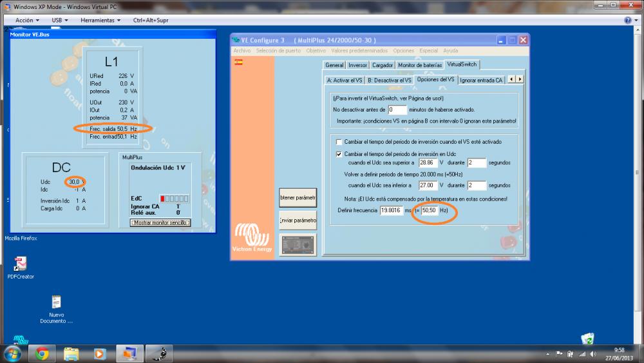Open the Recycle Bin on desktop
644x363 pixels.
(x=588, y=338)
